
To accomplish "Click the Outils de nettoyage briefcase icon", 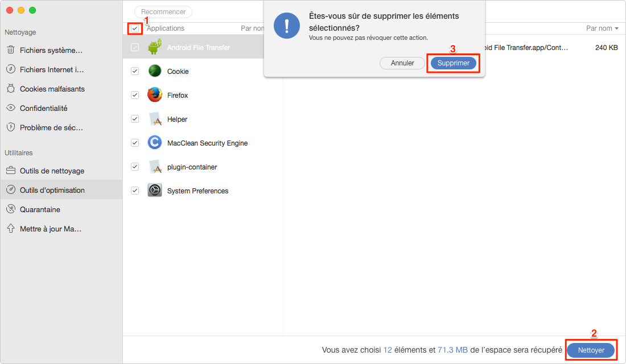I will pyautogui.click(x=11, y=171).
